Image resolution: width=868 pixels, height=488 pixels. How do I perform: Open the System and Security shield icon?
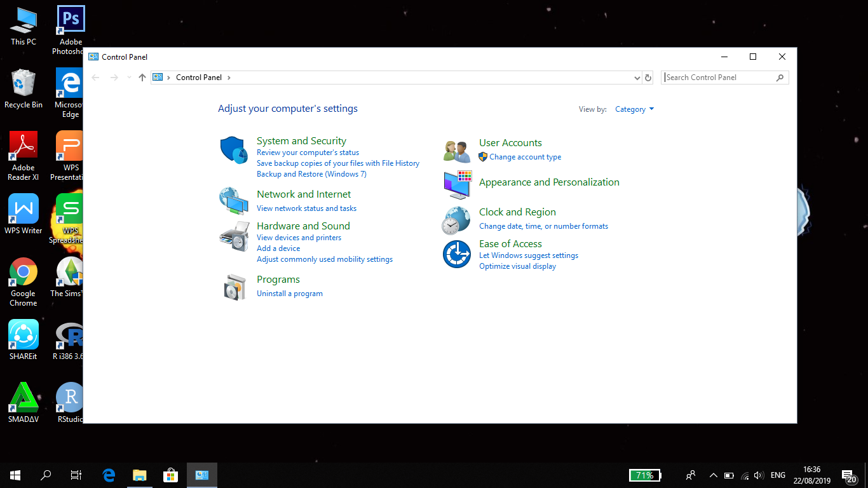234,151
